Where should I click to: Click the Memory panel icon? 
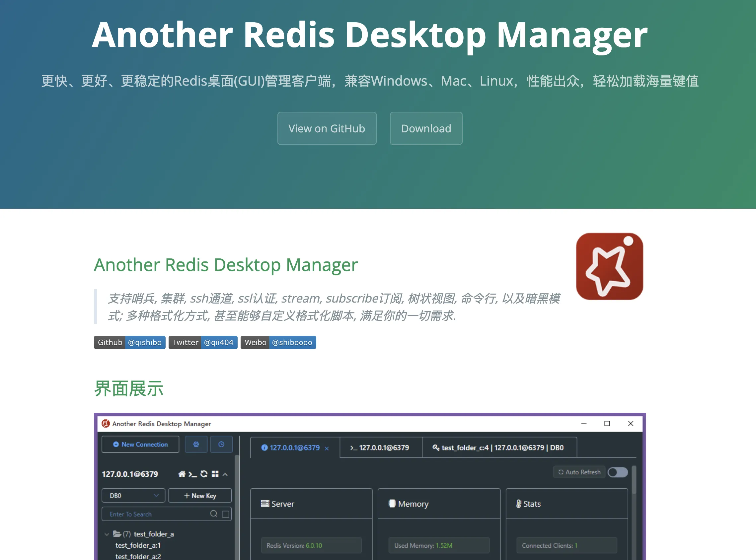[x=392, y=503]
